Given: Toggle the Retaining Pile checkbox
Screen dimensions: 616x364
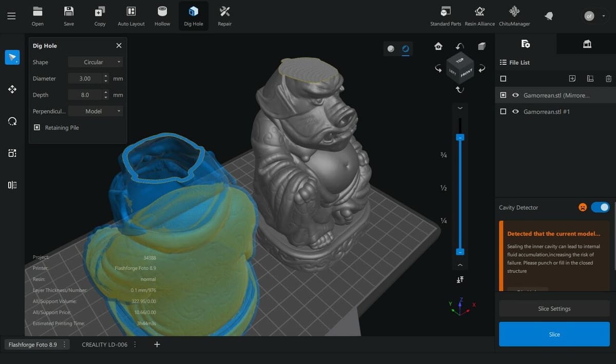Looking at the screenshot, I should [x=37, y=128].
